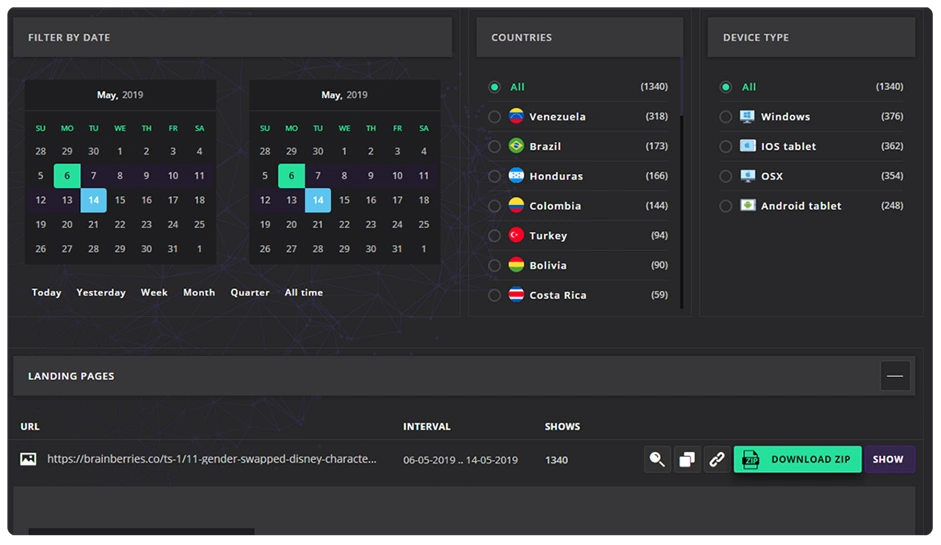Image resolution: width=941 pixels, height=545 pixels.
Task: Choose the All time date range
Action: (x=304, y=293)
